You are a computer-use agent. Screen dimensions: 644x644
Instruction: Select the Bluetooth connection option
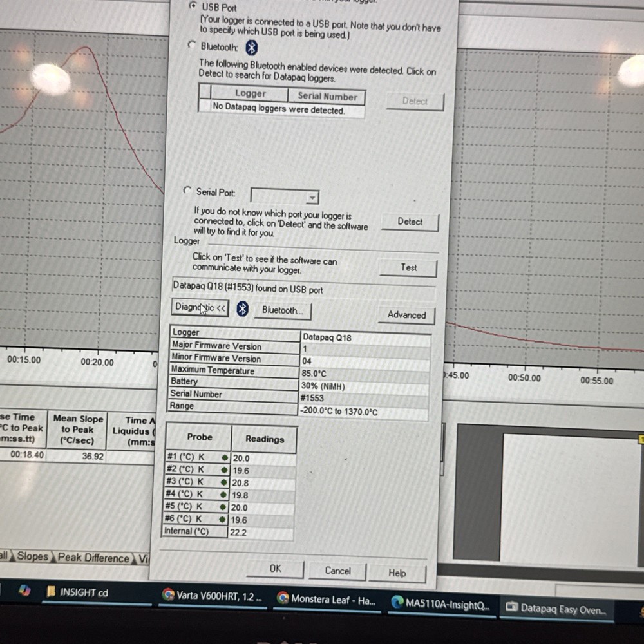click(191, 46)
